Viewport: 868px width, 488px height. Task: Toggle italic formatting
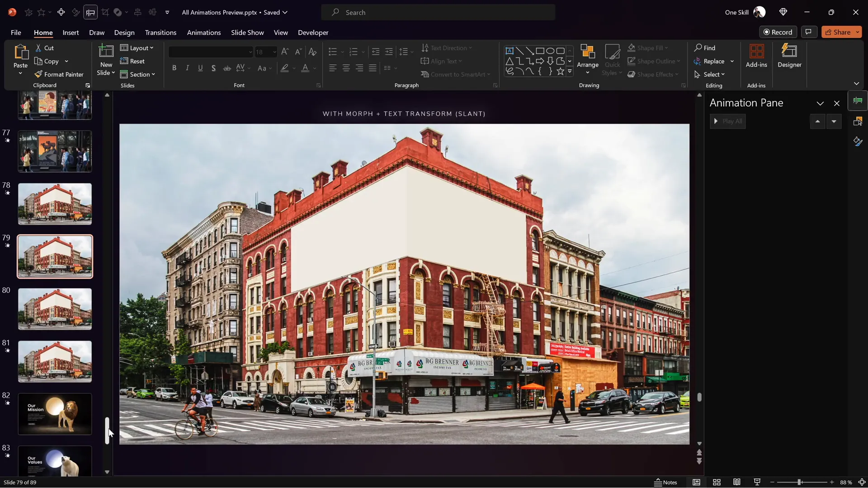point(187,68)
